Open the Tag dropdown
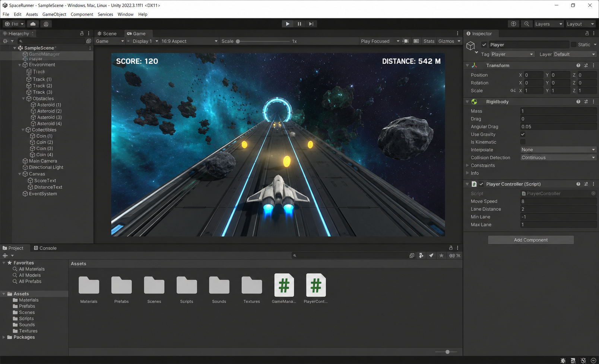The height and width of the screenshot is (364, 599). pos(513,54)
